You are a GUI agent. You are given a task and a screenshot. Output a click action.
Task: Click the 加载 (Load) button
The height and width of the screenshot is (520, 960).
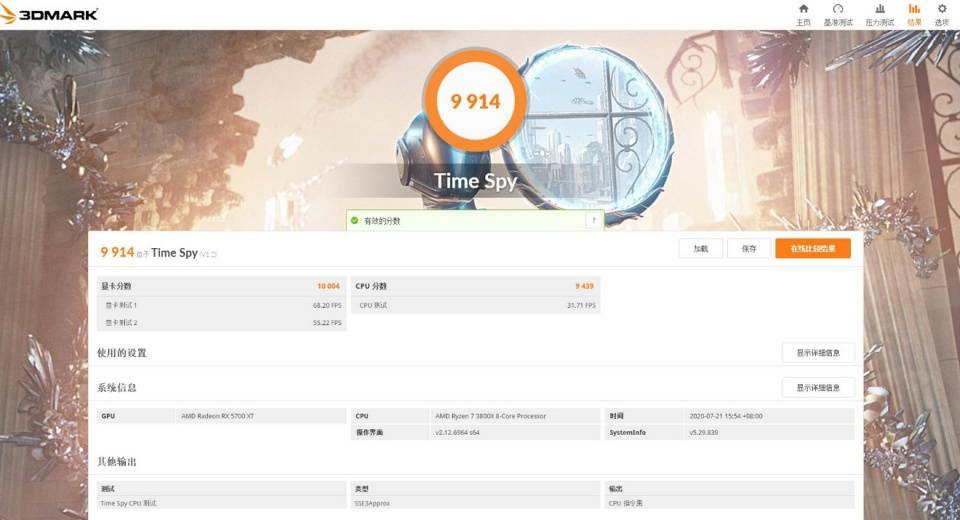[700, 249]
